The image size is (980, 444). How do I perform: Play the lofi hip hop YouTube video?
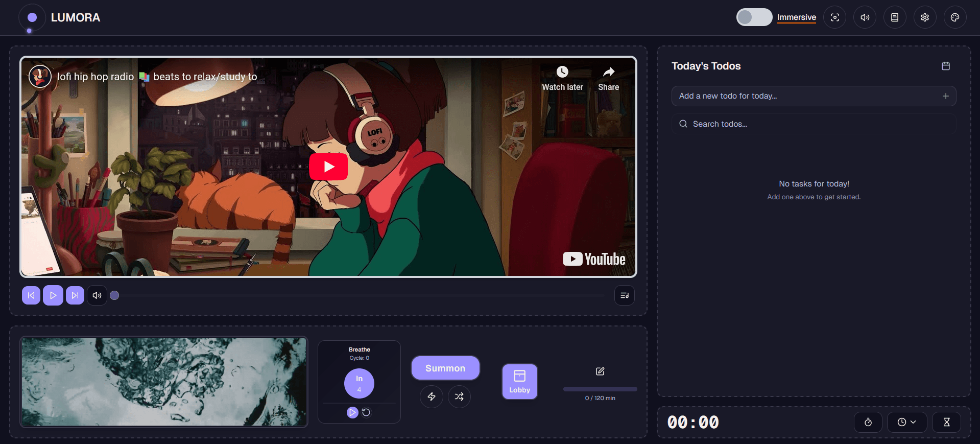click(328, 167)
